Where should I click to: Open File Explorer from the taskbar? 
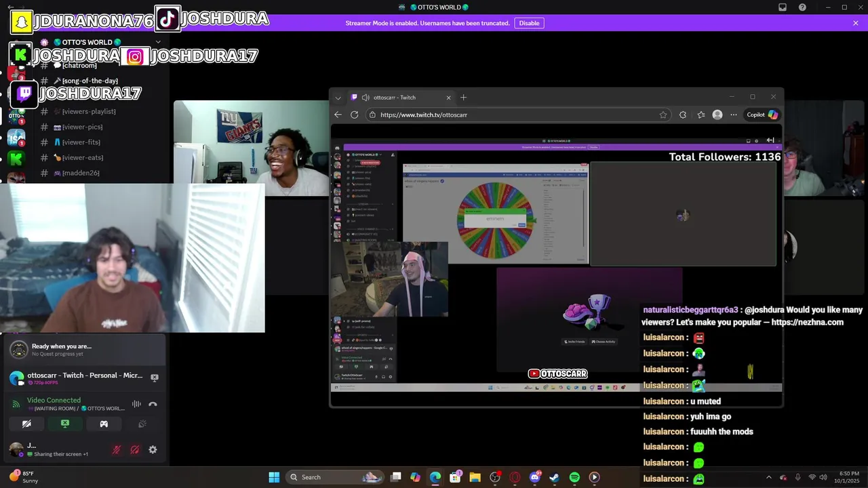point(475,477)
